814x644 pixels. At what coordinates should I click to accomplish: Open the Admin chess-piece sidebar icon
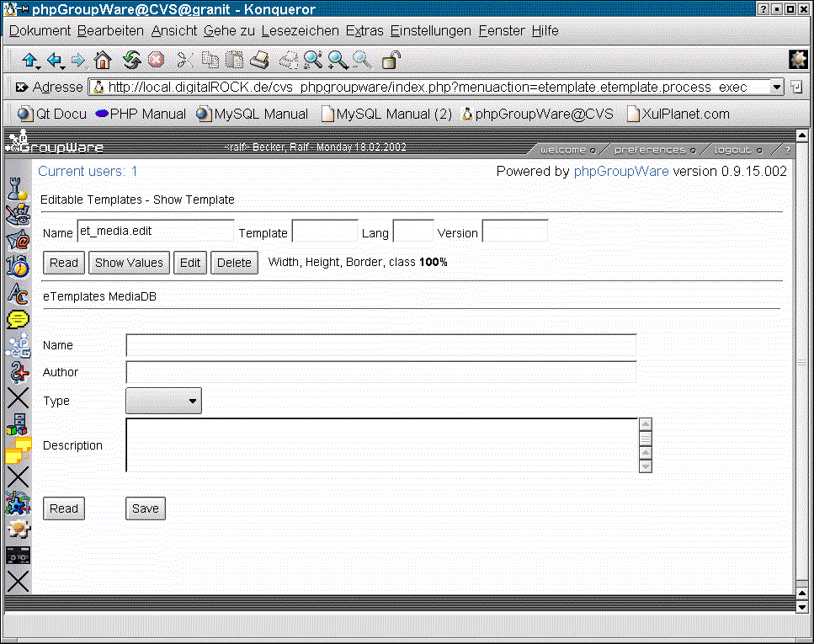click(x=18, y=189)
